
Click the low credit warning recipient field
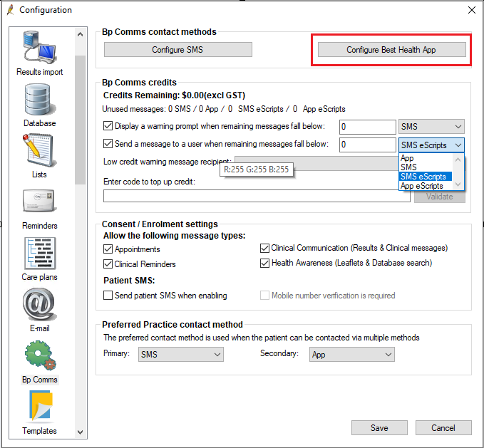316,163
